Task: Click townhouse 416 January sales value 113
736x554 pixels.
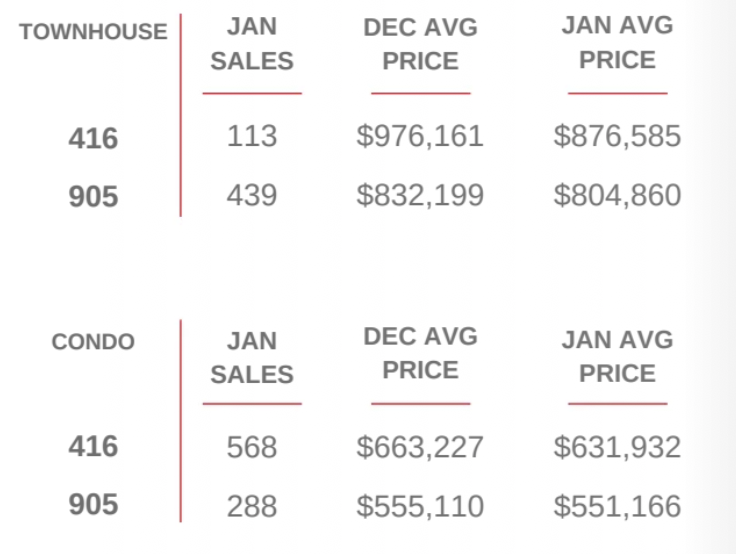Action: coord(252,136)
